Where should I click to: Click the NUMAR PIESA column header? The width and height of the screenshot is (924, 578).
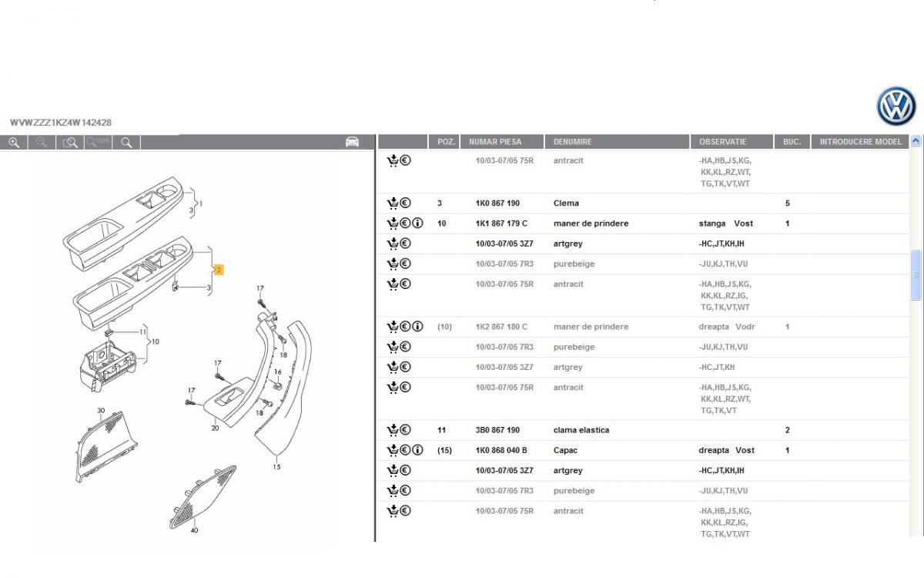click(x=495, y=142)
